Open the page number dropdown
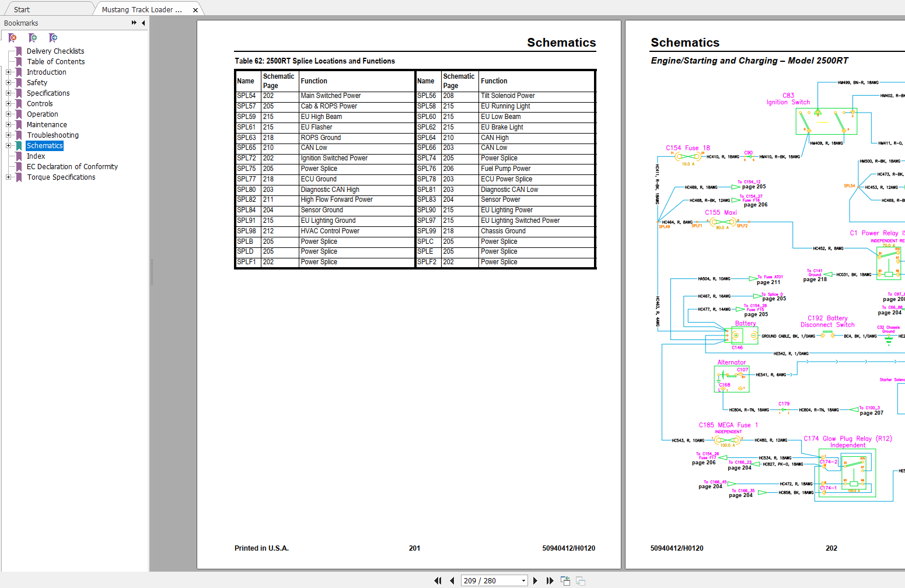 (x=523, y=580)
